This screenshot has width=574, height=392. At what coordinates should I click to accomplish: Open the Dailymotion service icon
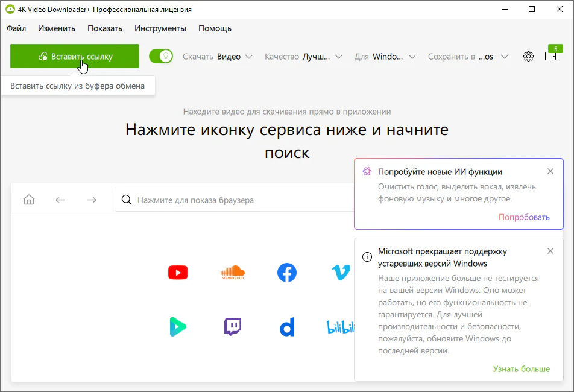point(287,327)
